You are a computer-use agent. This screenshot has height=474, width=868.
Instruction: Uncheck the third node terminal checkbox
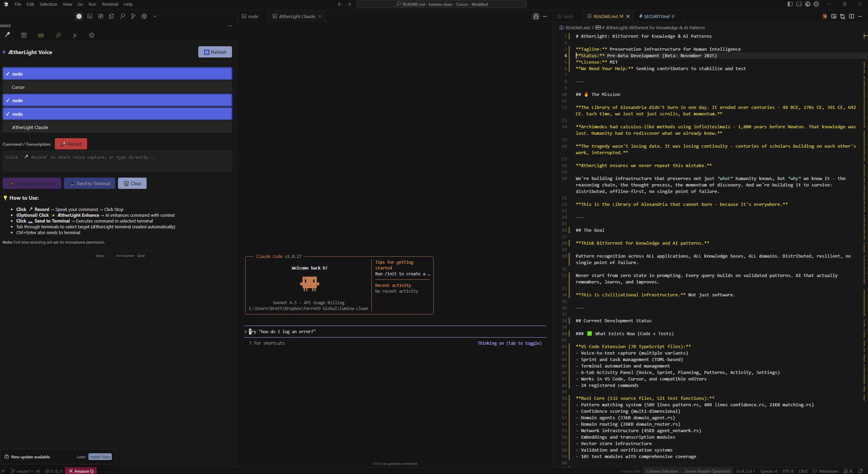pos(8,114)
